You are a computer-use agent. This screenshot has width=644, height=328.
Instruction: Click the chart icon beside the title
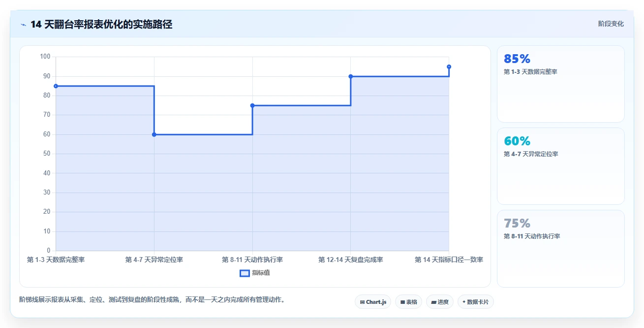coord(23,24)
